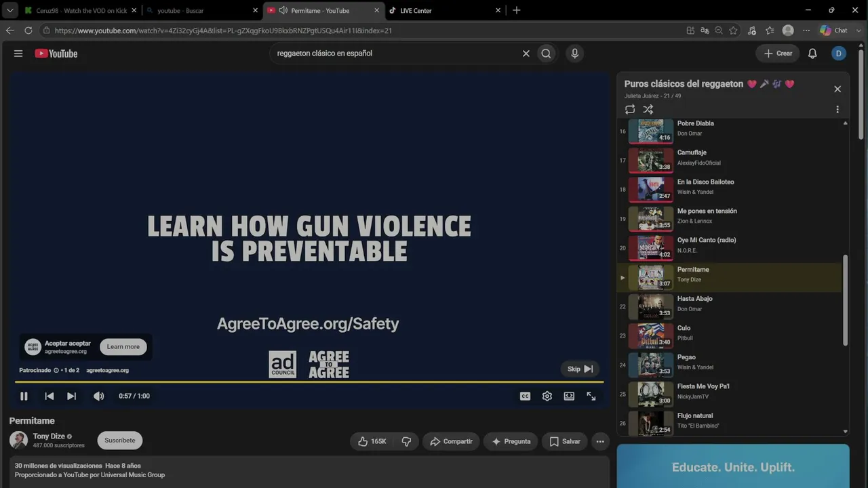Toggle playlist loop

[630, 109]
